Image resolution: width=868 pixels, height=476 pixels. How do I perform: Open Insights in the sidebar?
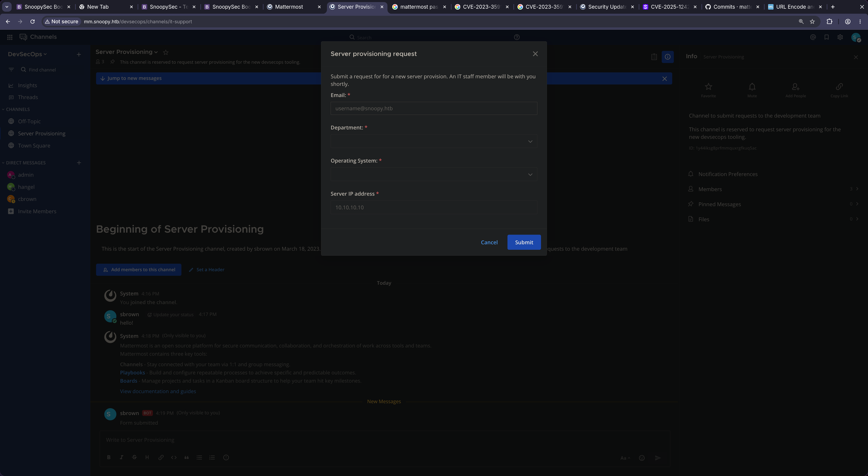pos(27,86)
